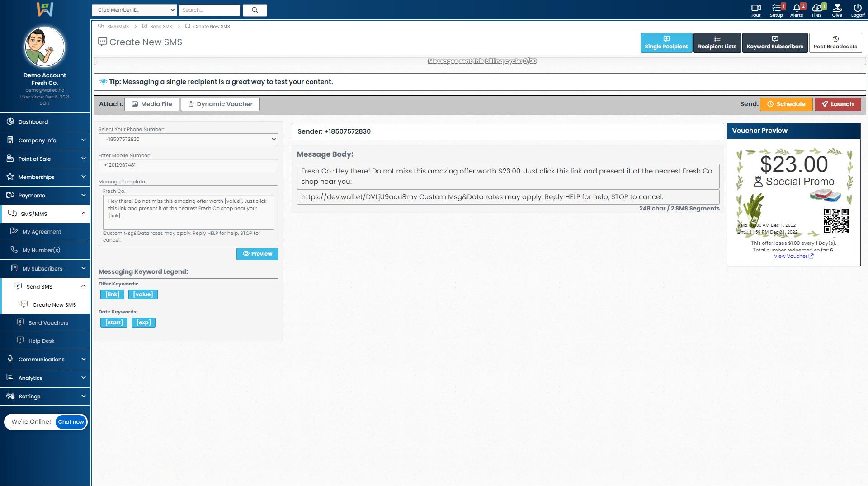Image resolution: width=868 pixels, height=486 pixels.
Task: Click the demo account avatar
Action: coord(44,47)
